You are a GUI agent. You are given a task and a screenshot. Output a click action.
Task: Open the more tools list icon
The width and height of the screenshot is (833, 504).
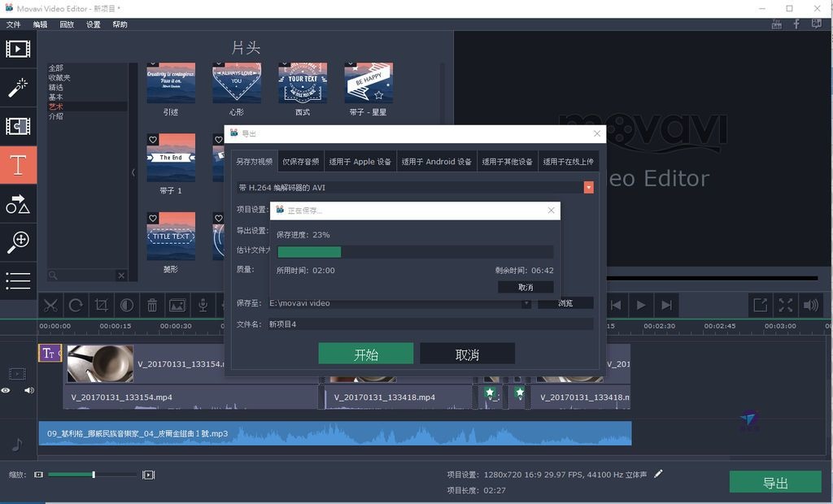pos(18,281)
